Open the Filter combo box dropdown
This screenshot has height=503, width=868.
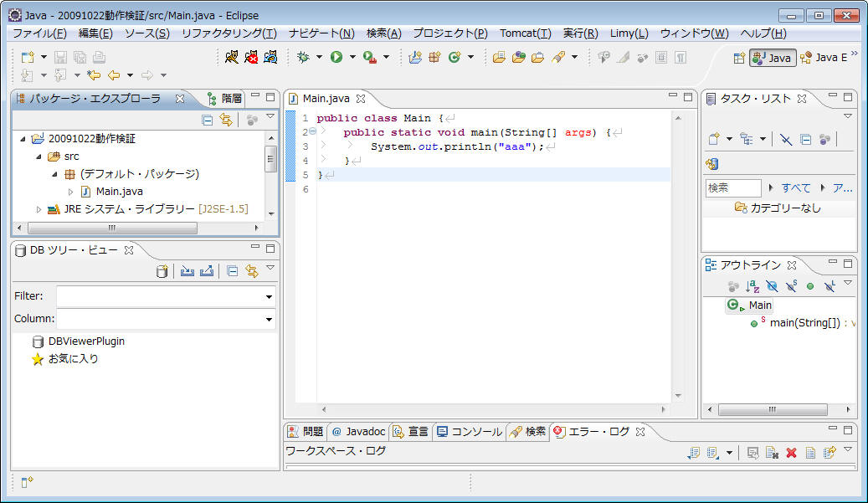269,296
